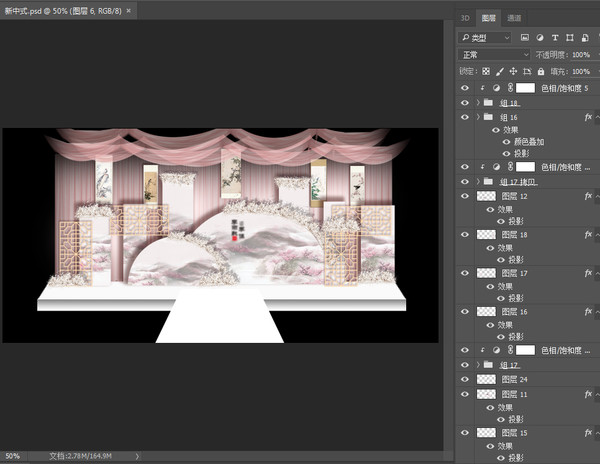Click adjustment icon of 色相/饱和度 5
The width and height of the screenshot is (600, 464).
click(x=496, y=88)
